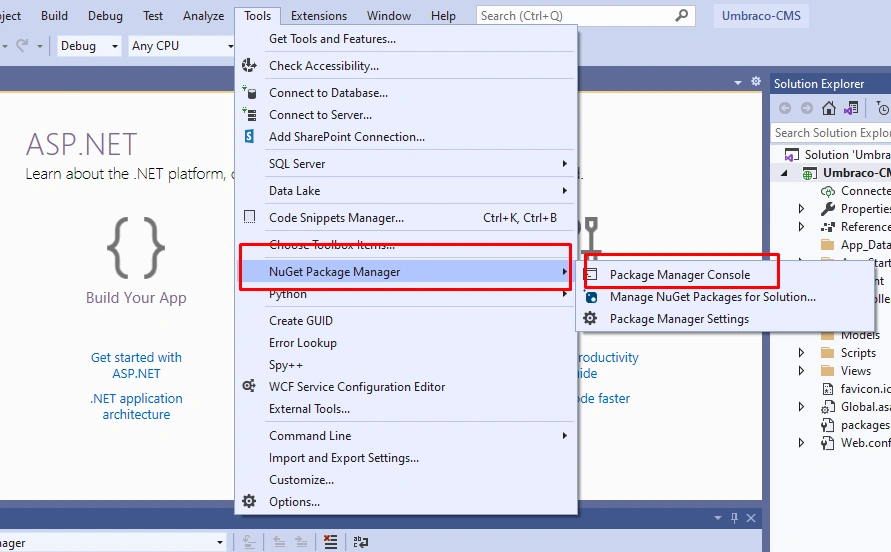Expand the Web.config node
Image resolution: width=891 pixels, height=552 pixels.
tap(801, 443)
